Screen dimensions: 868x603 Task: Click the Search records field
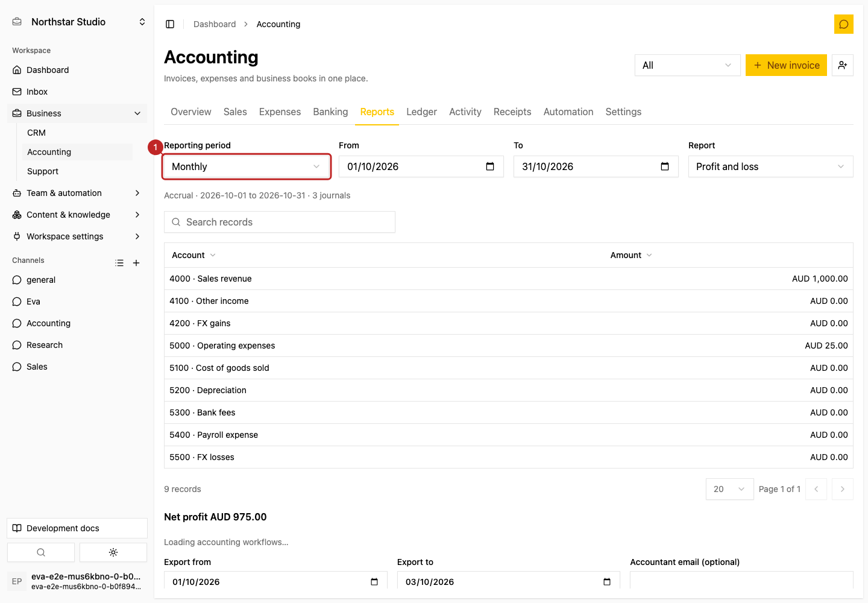[x=280, y=222]
